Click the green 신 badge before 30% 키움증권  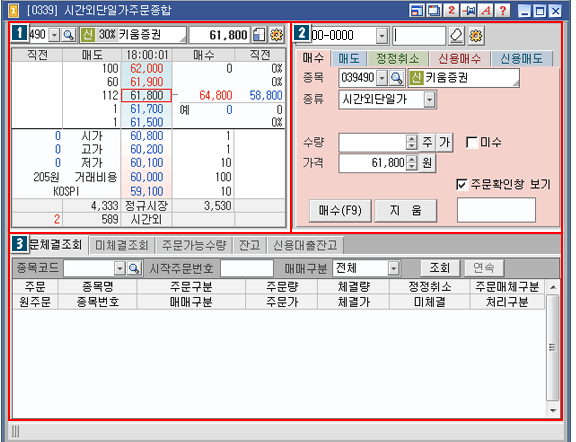pyautogui.click(x=88, y=35)
